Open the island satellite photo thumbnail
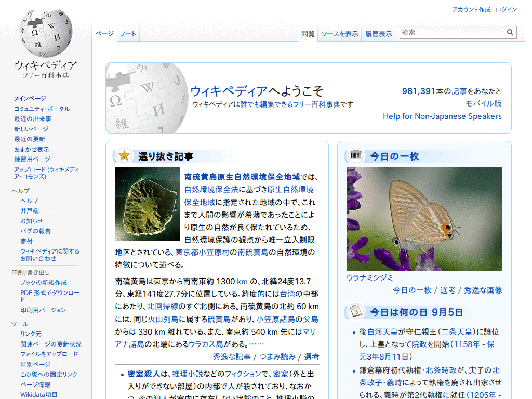The height and width of the screenshot is (399, 532). (x=147, y=204)
